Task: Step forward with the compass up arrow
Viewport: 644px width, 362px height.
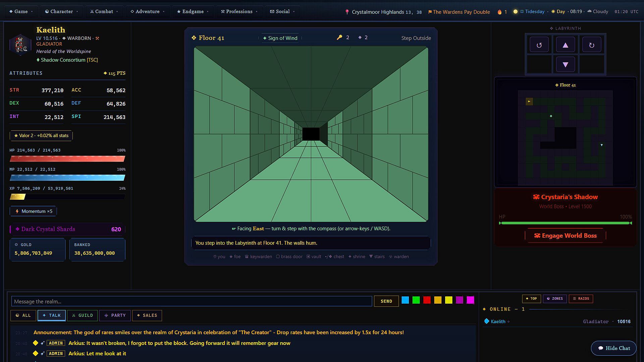Action: point(565,45)
